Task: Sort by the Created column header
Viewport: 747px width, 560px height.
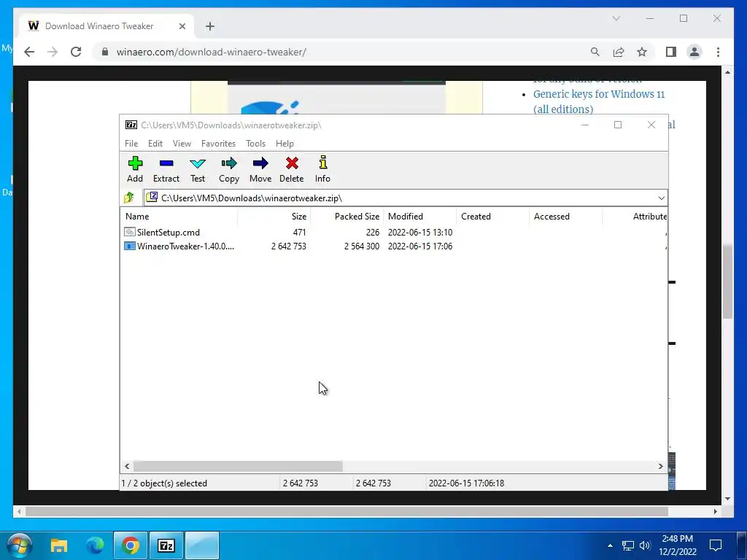Action: click(x=492, y=216)
